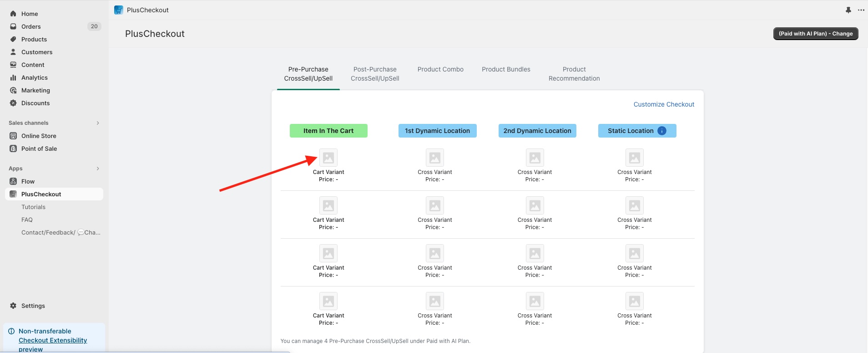Open the Product Combo tab
Image resolution: width=868 pixels, height=353 pixels.
(x=440, y=69)
